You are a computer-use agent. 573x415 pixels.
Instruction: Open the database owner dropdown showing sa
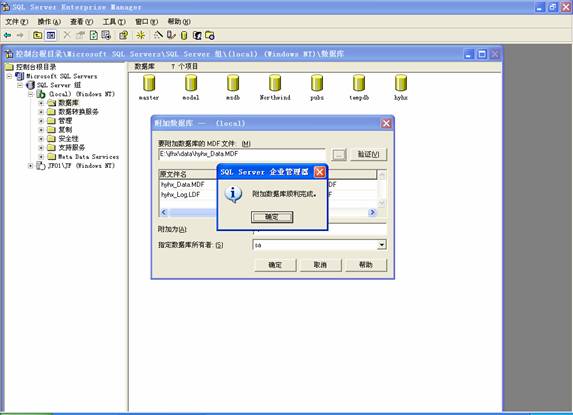point(382,245)
